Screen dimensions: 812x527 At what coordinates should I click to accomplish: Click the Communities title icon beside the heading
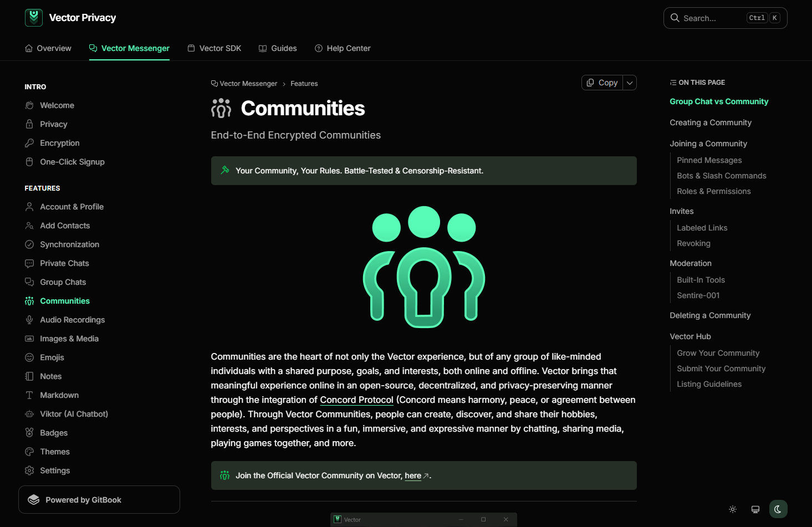click(221, 108)
